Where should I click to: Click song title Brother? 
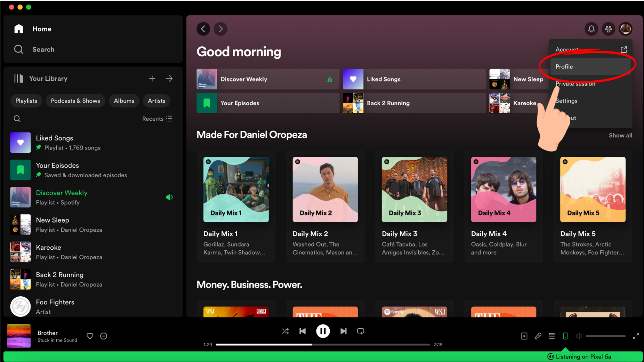48,333
